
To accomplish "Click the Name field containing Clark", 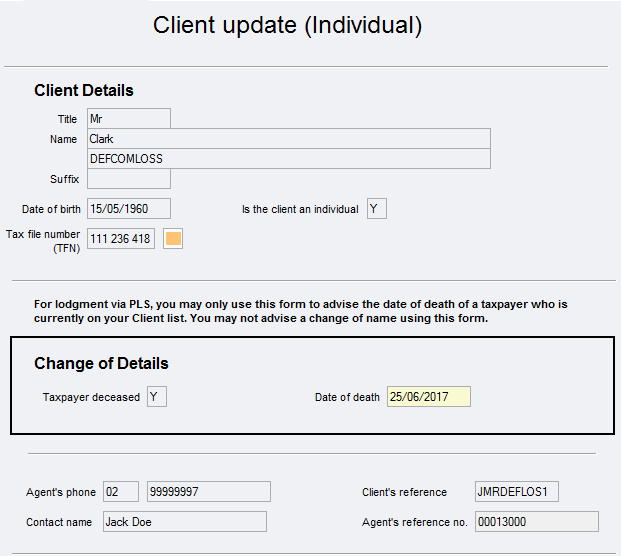I will (288, 139).
